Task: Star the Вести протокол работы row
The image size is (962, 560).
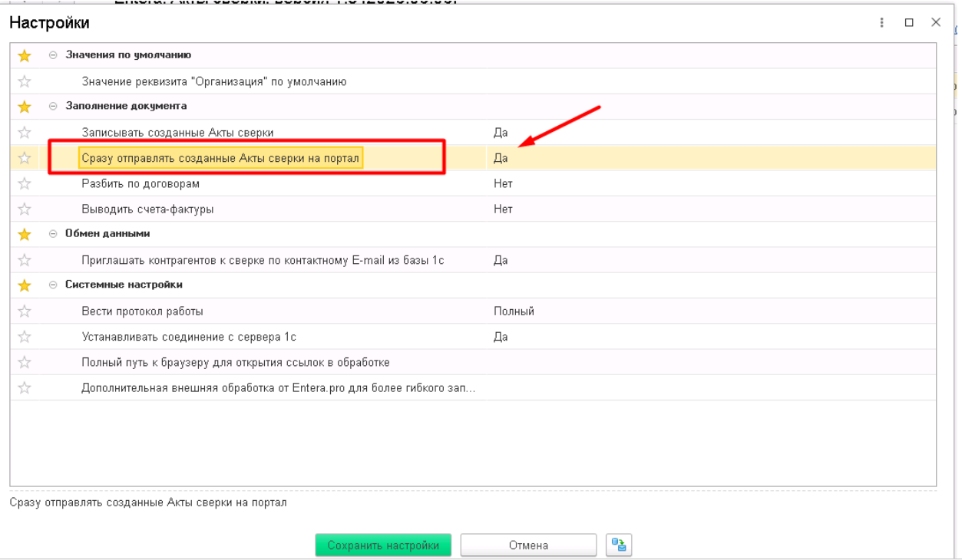Action: [x=25, y=311]
